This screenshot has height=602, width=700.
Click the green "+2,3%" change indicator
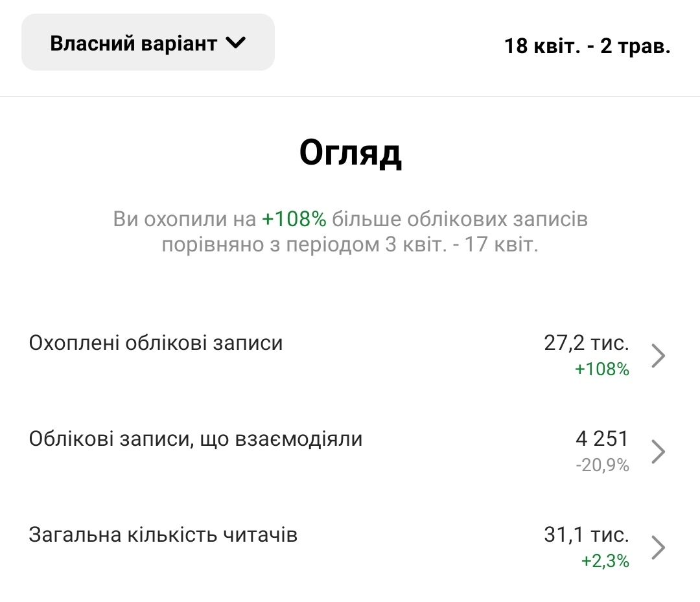tap(605, 561)
